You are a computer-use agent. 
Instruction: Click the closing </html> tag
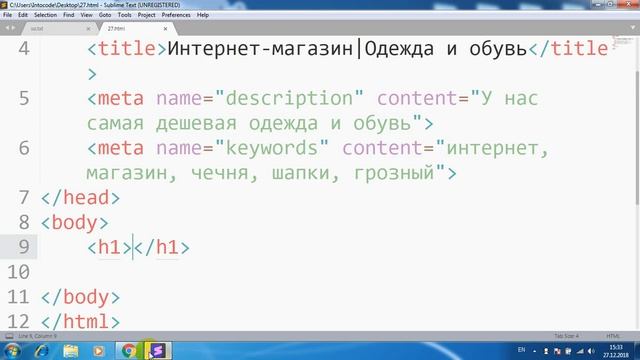click(x=80, y=322)
